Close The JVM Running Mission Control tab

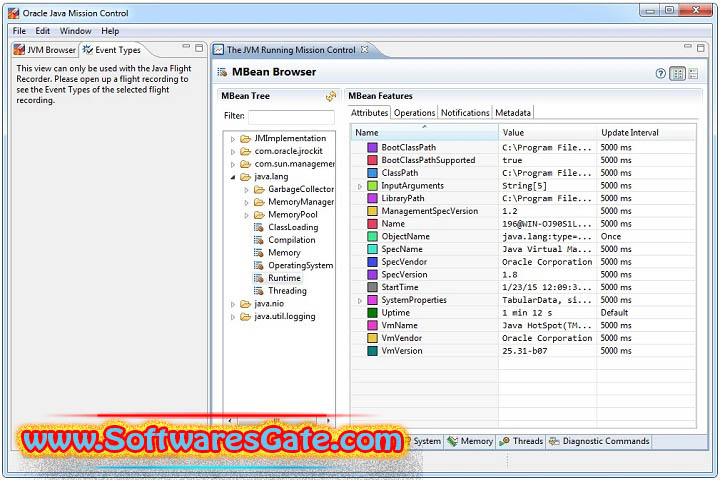coord(364,49)
